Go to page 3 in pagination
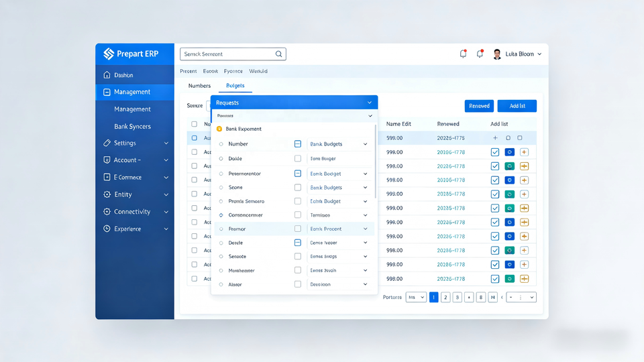The image size is (644, 362). click(x=457, y=297)
